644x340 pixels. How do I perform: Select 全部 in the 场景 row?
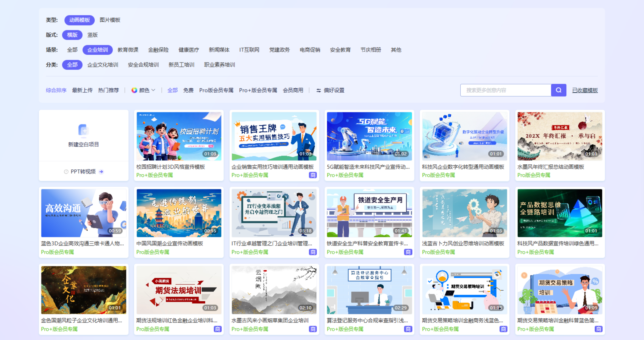[x=72, y=50]
